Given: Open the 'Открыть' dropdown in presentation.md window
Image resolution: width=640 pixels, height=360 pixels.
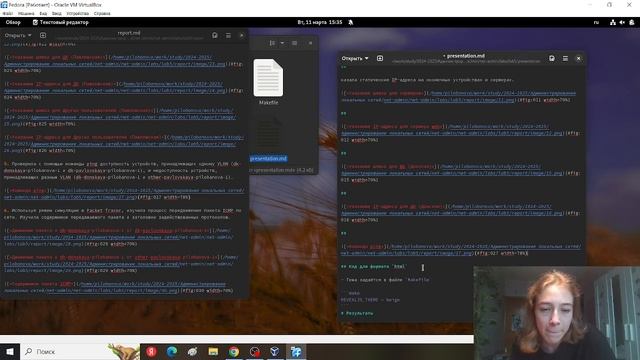Looking at the screenshot, I should click(x=355, y=58).
